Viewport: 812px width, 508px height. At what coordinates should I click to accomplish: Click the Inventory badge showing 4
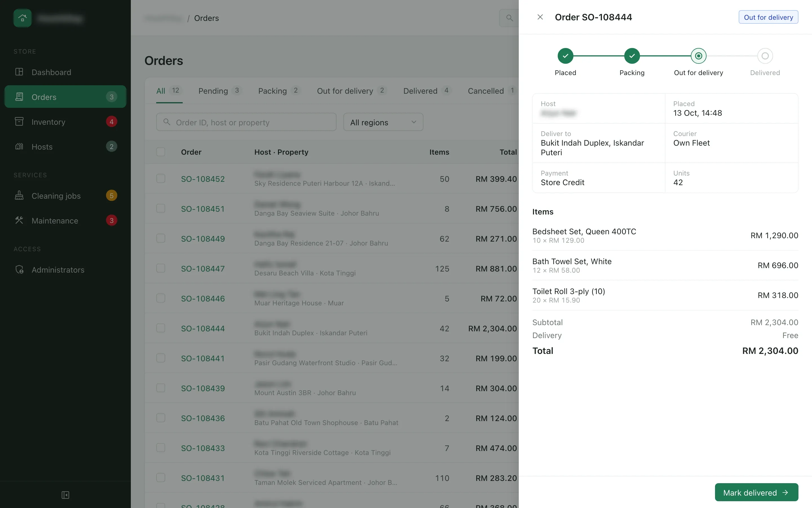112,122
